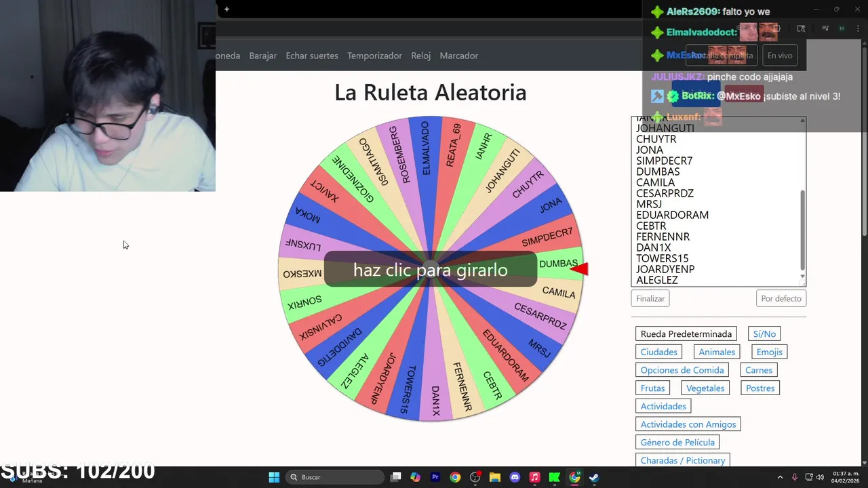This screenshot has height=488, width=868.
Task: Open the Apple Music taskbar icon
Action: [534, 477]
